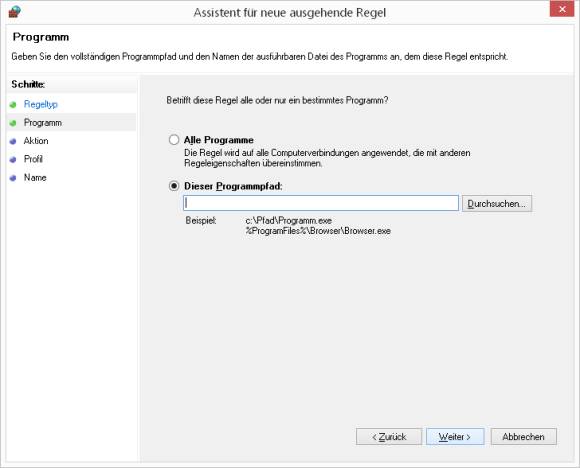Image resolution: width=580 pixels, height=468 pixels.
Task: Jump to the Profil step
Action: 33,159
